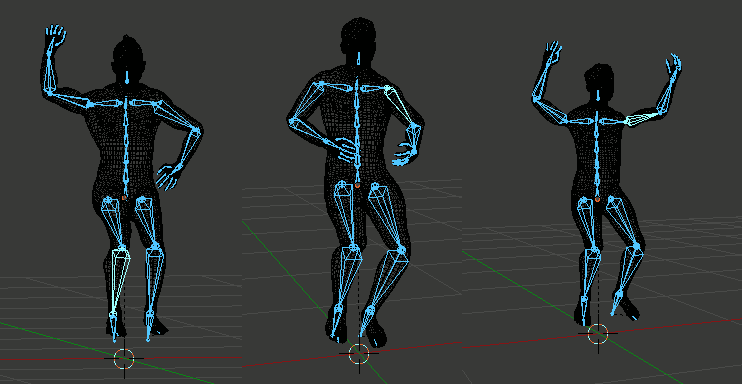Screen dimensions: 742x384
Task: Select the head bone of the one-arm-raised figure
Action: [x=127, y=78]
